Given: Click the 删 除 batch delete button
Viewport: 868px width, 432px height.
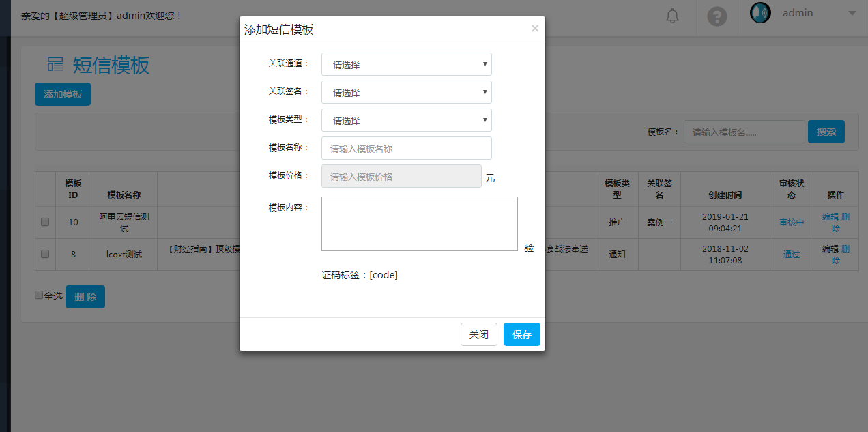Looking at the screenshot, I should (x=85, y=297).
